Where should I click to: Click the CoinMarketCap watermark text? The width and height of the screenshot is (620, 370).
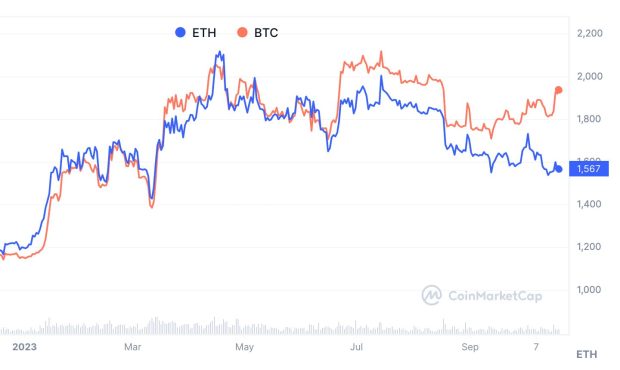pos(495,296)
